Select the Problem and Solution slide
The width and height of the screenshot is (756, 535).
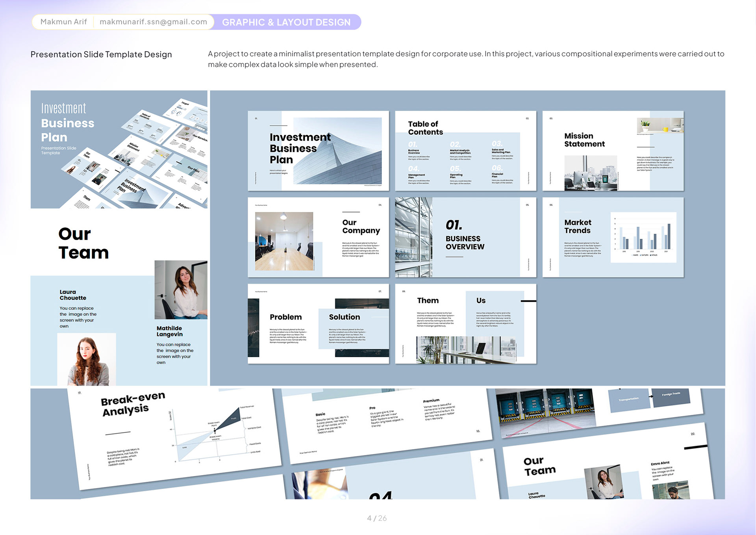click(x=318, y=323)
